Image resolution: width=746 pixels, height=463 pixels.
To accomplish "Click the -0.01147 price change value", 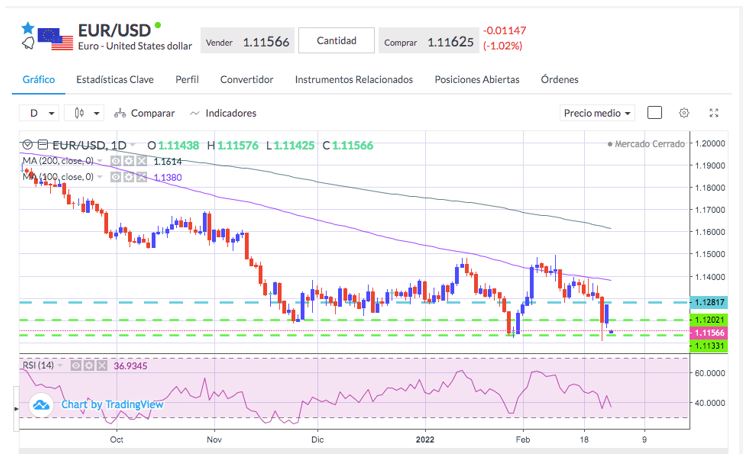I will [504, 30].
